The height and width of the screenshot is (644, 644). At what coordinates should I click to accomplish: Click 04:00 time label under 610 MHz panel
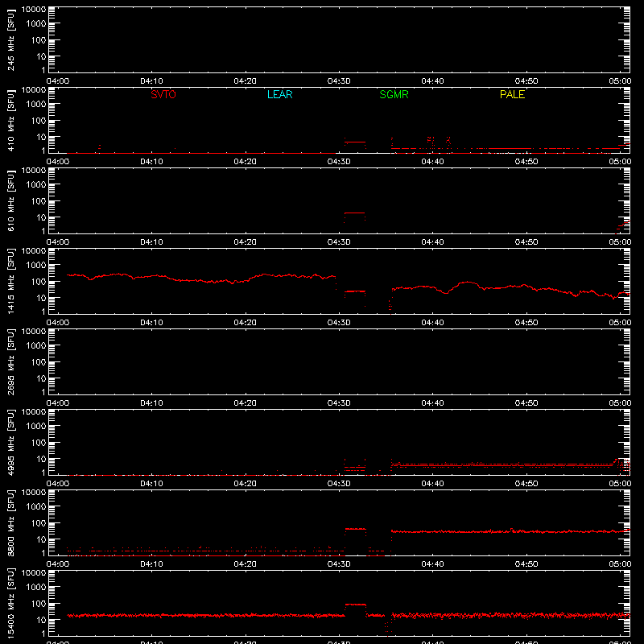[x=58, y=242]
